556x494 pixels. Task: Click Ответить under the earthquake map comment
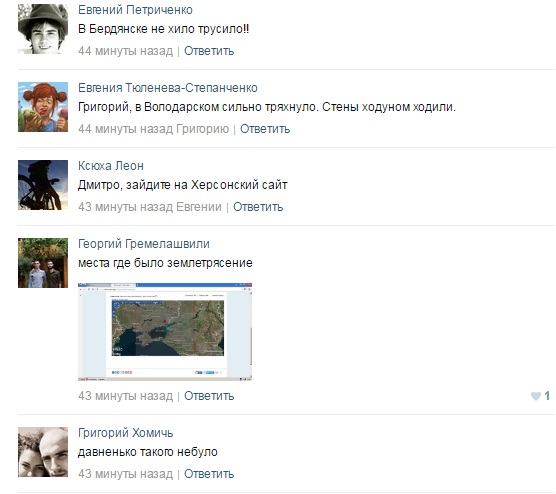point(209,396)
